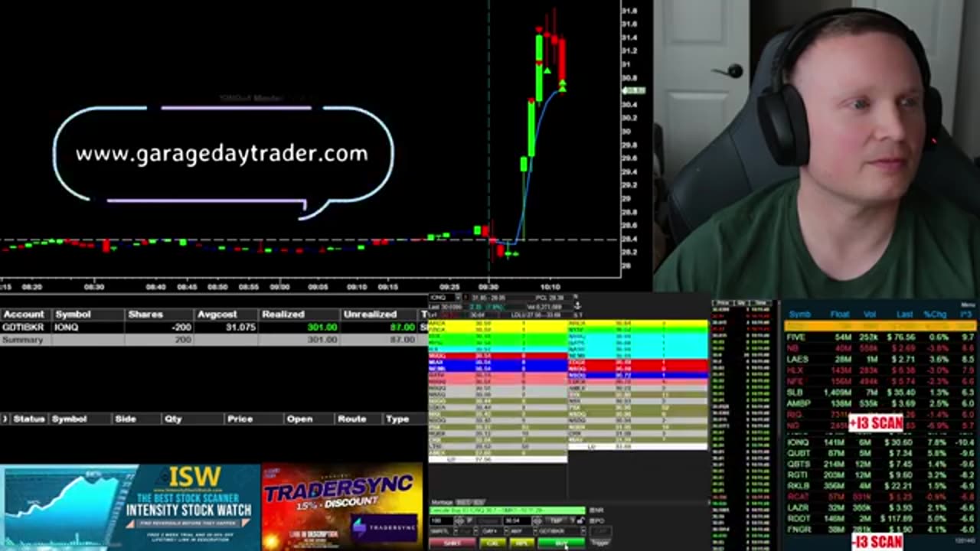Sort scanner by Symb column
Image resolution: width=980 pixels, height=551 pixels.
click(x=799, y=315)
